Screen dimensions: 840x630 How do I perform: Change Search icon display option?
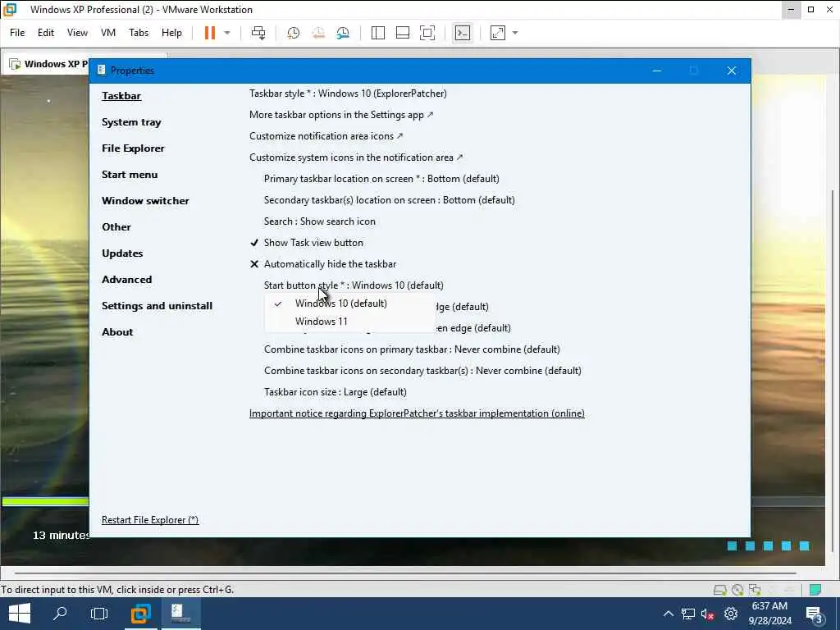[320, 221]
